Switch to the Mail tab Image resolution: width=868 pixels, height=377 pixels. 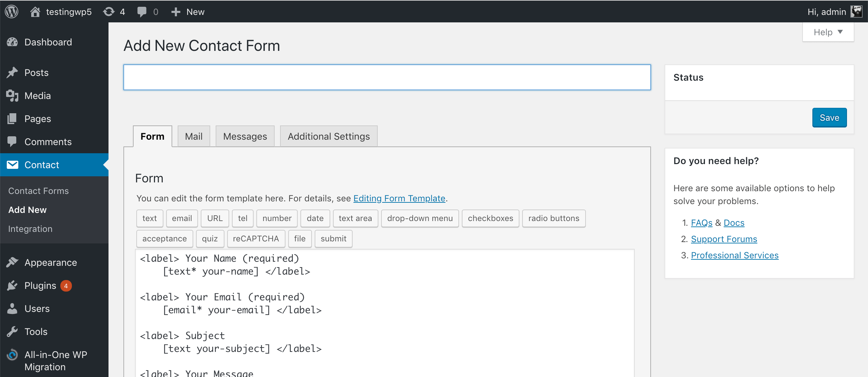194,136
